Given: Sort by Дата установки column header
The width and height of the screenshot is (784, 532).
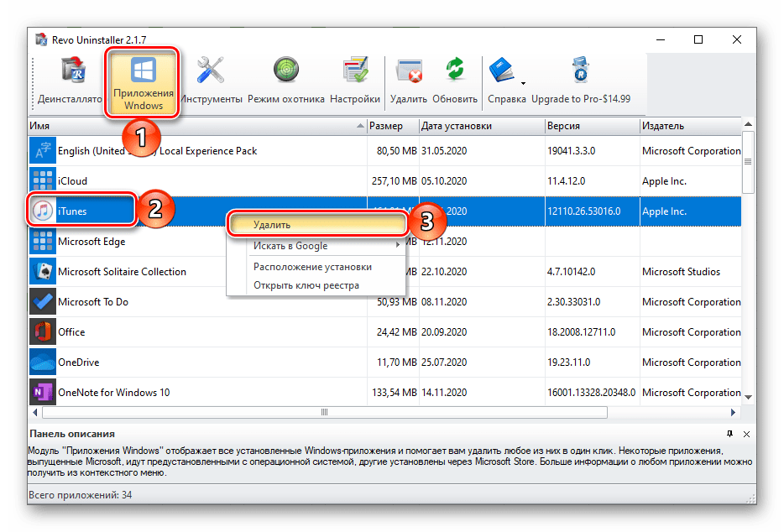Looking at the screenshot, I should (482, 126).
